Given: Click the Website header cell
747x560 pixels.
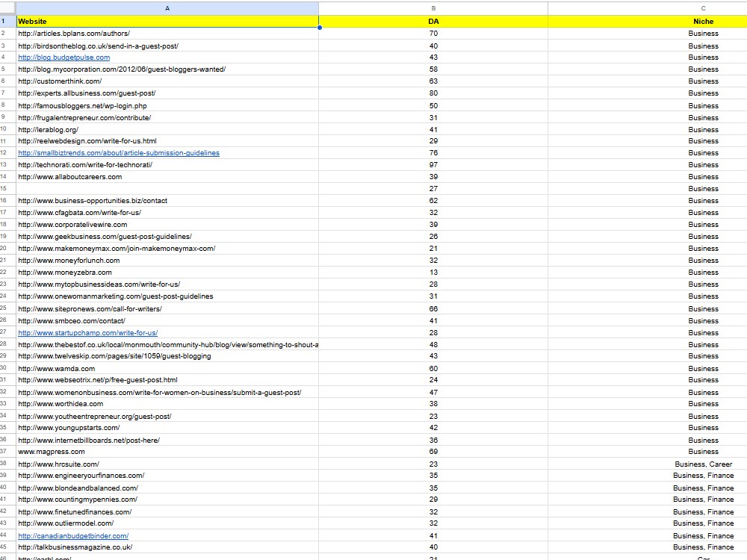Looking at the screenshot, I should pos(167,22).
